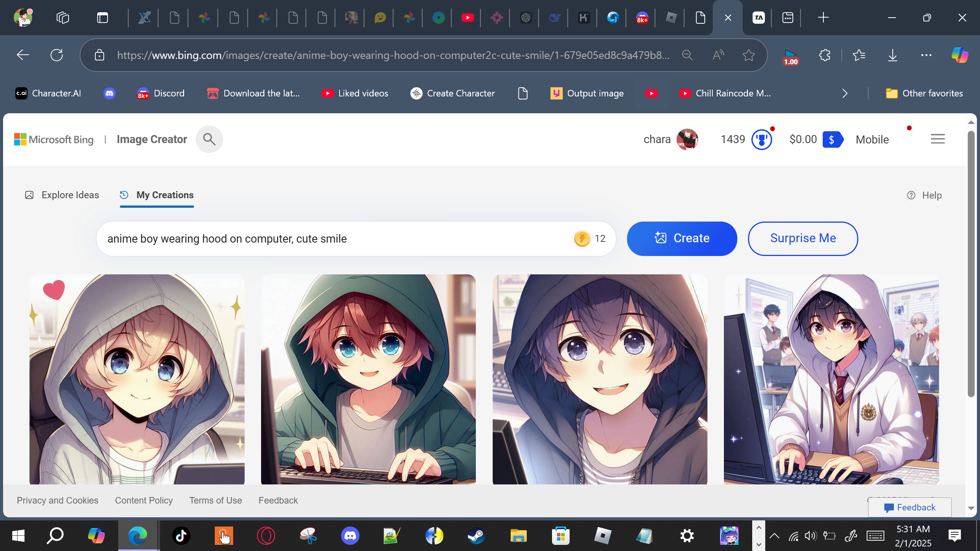Click the Bing search magnifier icon

click(x=209, y=139)
